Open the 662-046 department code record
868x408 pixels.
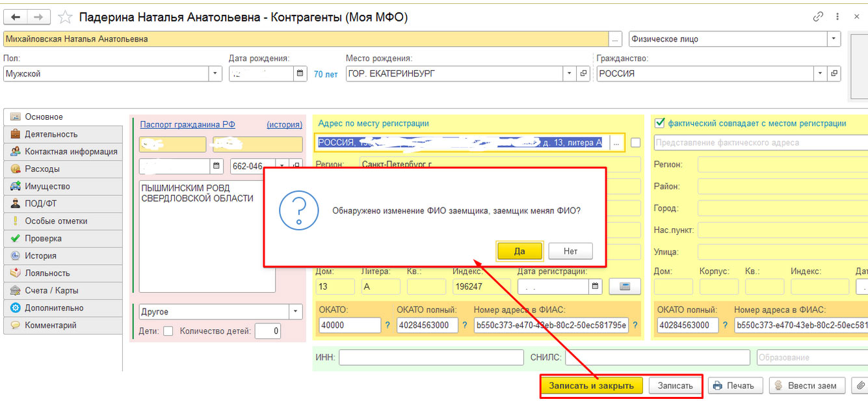click(296, 166)
